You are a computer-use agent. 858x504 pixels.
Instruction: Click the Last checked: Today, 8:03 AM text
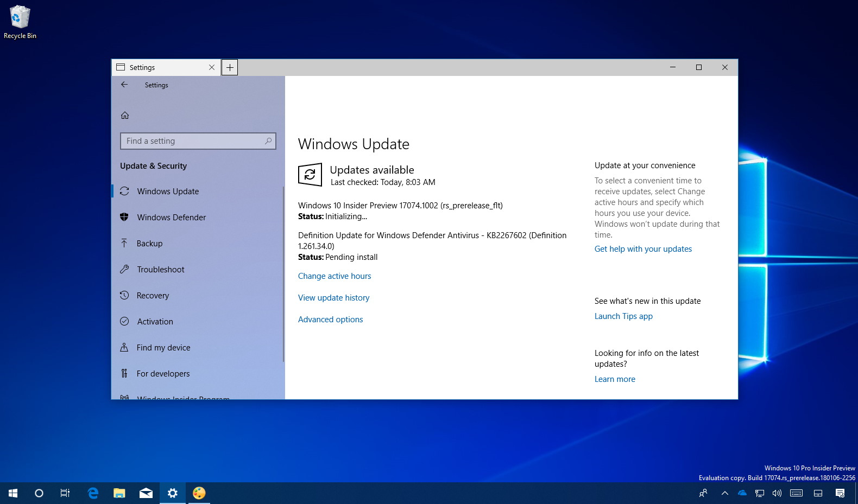click(383, 182)
